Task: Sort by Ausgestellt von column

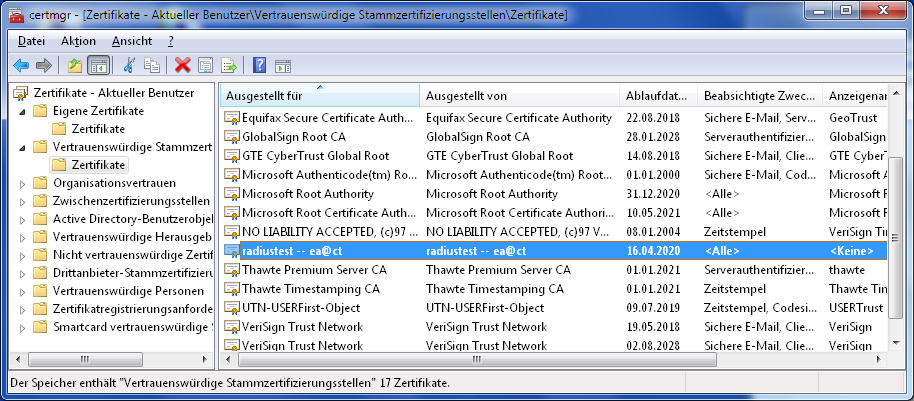Action: click(x=519, y=96)
